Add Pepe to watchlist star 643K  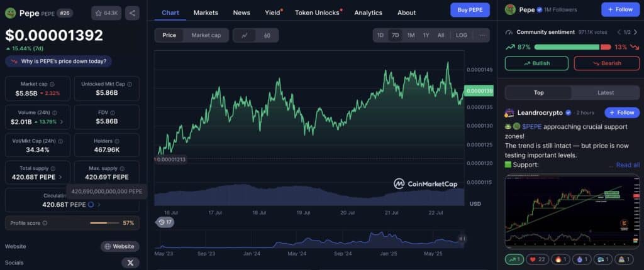106,13
